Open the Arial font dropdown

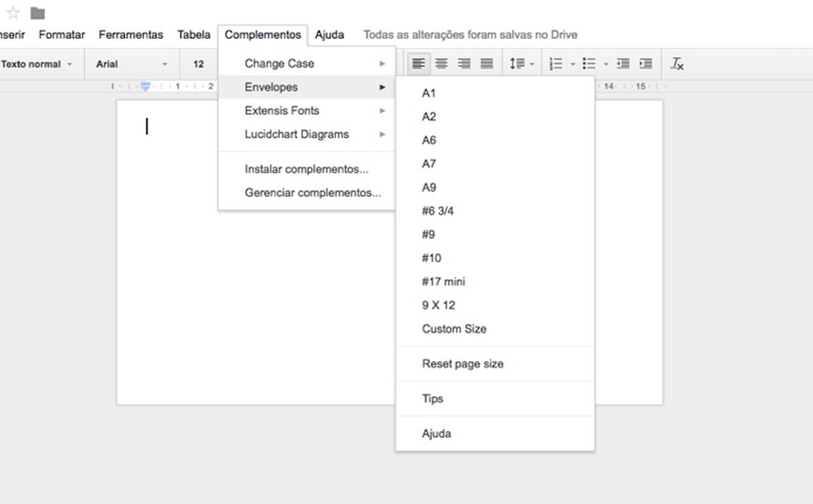pyautogui.click(x=131, y=64)
